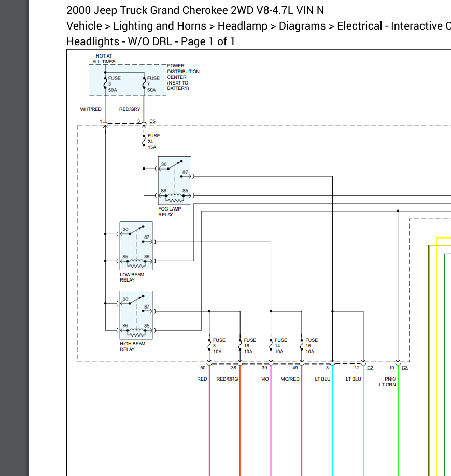The width and height of the screenshot is (451, 476).
Task: Click the "Headlights - W/O DRL - Page 1 of 1" heading
Action: click(x=150, y=41)
